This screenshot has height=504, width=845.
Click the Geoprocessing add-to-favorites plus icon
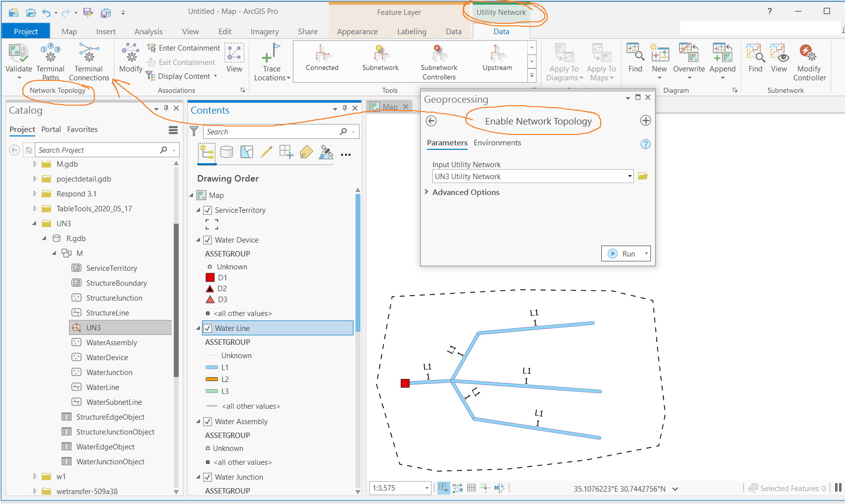pos(645,121)
